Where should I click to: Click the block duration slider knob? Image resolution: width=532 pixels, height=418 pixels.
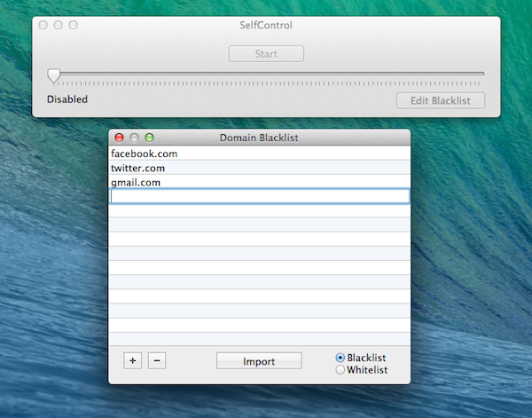[53, 75]
